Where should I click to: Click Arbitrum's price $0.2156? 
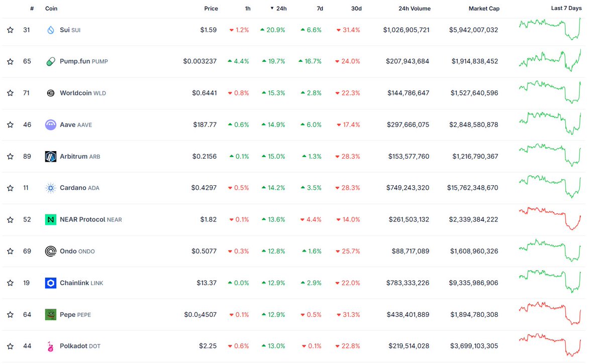click(205, 156)
